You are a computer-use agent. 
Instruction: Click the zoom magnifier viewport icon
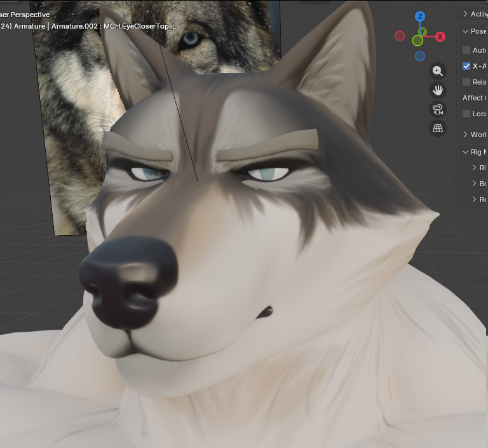coord(438,71)
